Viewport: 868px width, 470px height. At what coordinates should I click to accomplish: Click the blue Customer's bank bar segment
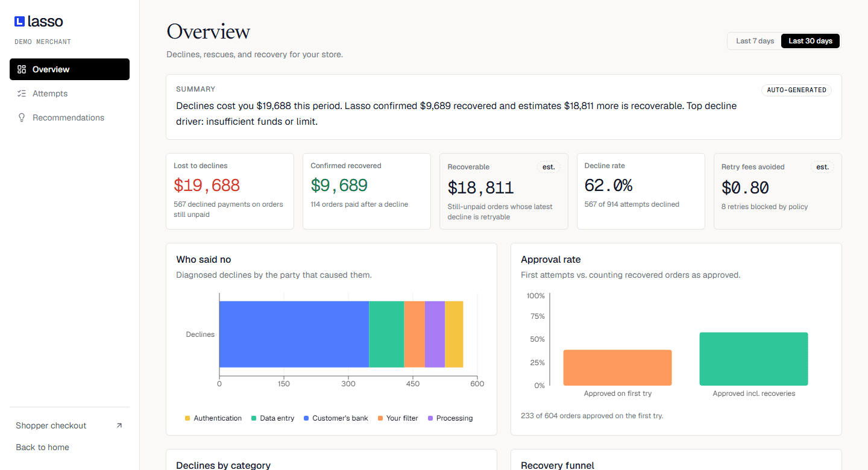pyautogui.click(x=294, y=334)
